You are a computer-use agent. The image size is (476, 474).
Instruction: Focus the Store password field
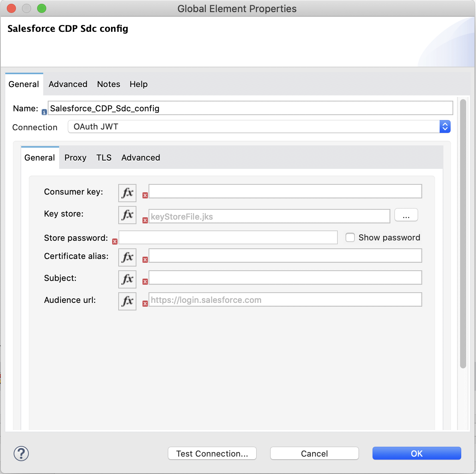click(228, 237)
